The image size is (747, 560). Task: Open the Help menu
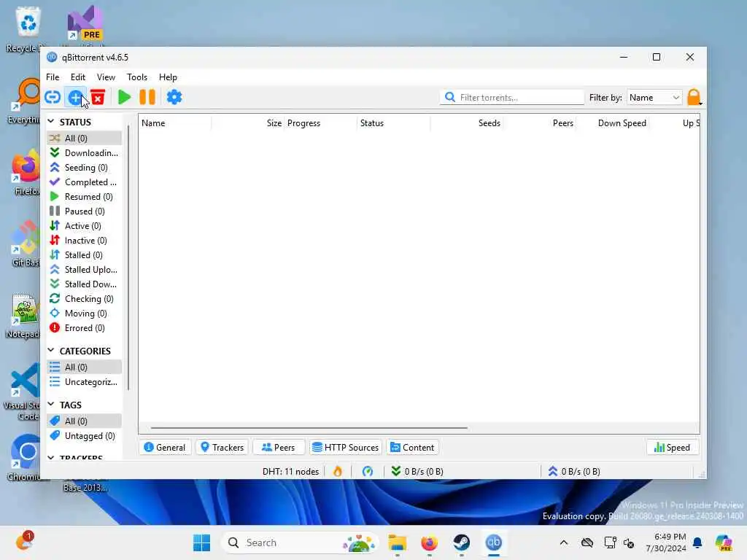click(x=168, y=77)
